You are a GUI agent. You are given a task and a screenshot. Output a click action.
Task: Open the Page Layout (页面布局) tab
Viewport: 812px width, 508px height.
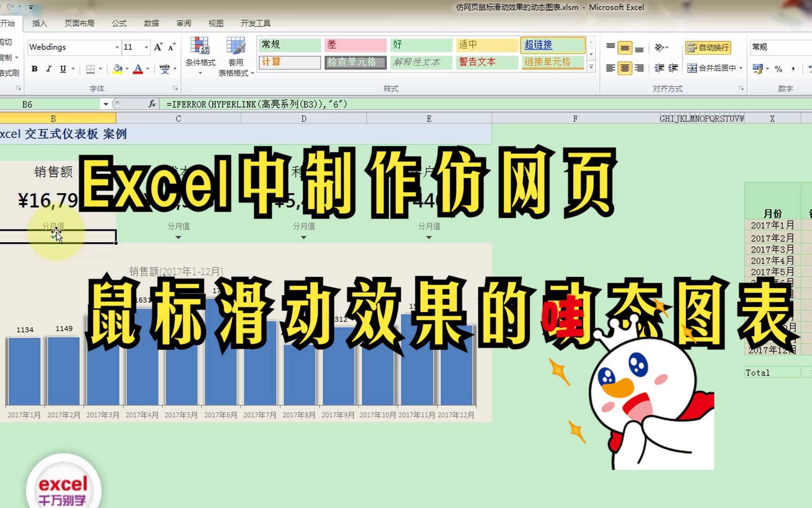79,23
